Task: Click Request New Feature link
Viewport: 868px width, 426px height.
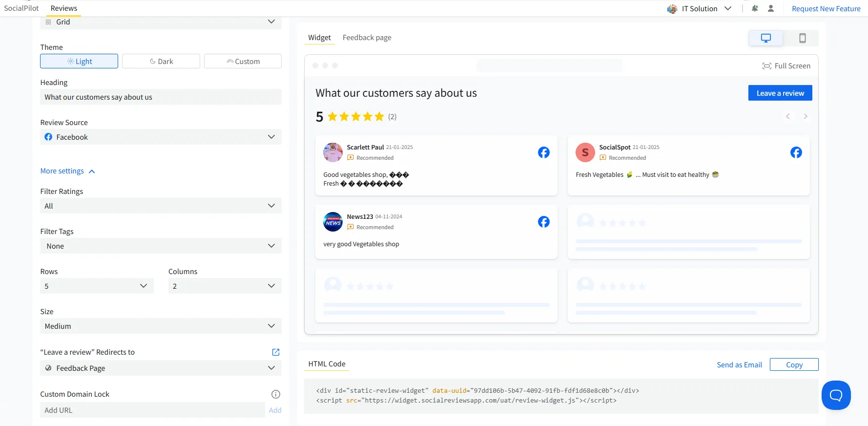Action: (826, 9)
